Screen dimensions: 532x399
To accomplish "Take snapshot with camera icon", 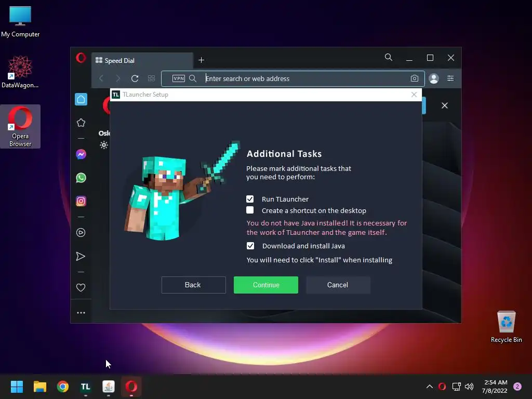I will (414, 78).
